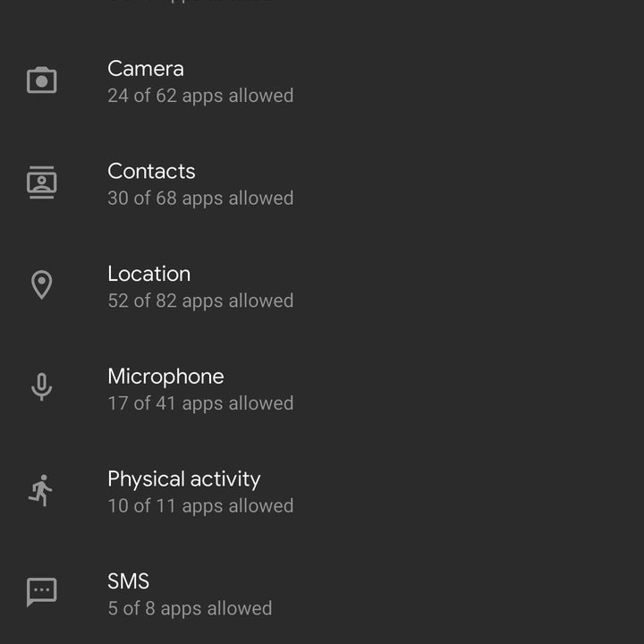The width and height of the screenshot is (644, 644).
Task: Select "24 of 62 apps allowed" text
Action: [x=200, y=96]
